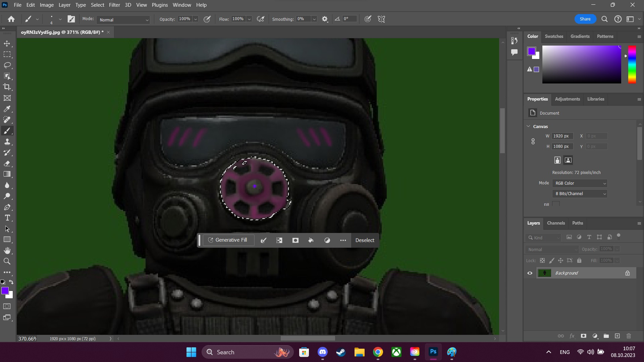Open the Search icon next to Share
The height and width of the screenshot is (362, 644).
[604, 19]
